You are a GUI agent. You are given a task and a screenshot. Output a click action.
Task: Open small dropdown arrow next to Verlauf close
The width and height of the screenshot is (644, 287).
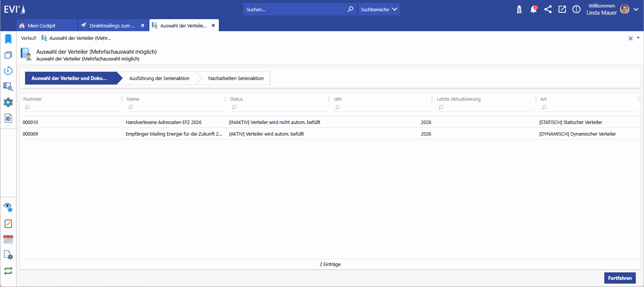(x=638, y=38)
